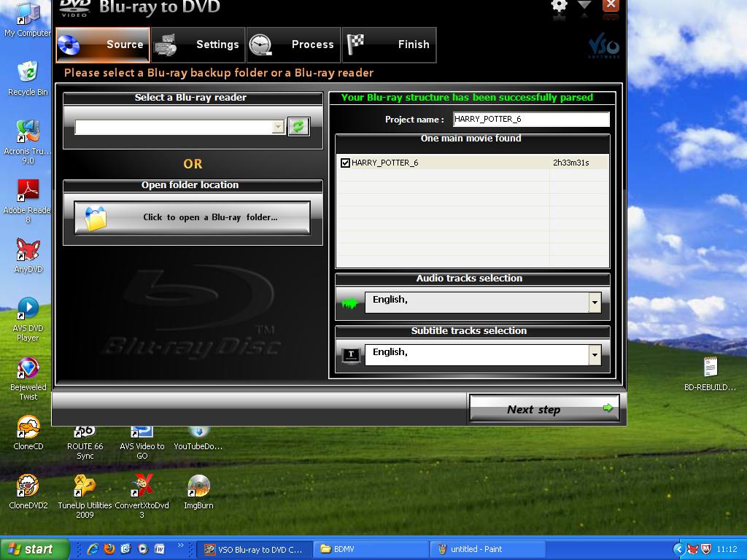Expand the Blu-ray reader dropdown
Image resolution: width=747 pixels, height=560 pixels.
point(278,127)
